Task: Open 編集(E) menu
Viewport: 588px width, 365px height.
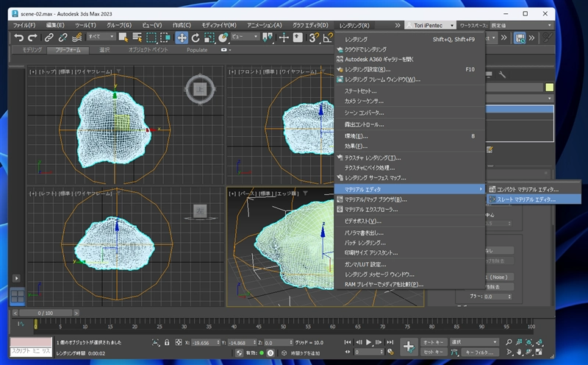Action: click(x=55, y=25)
